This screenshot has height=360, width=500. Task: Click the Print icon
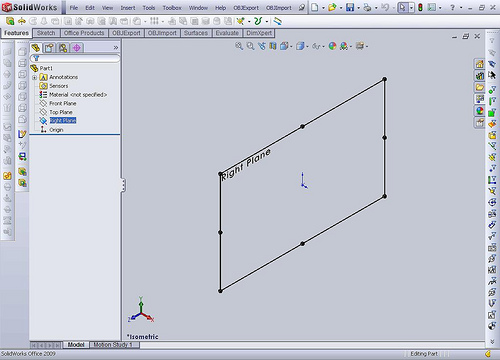click(x=367, y=7)
